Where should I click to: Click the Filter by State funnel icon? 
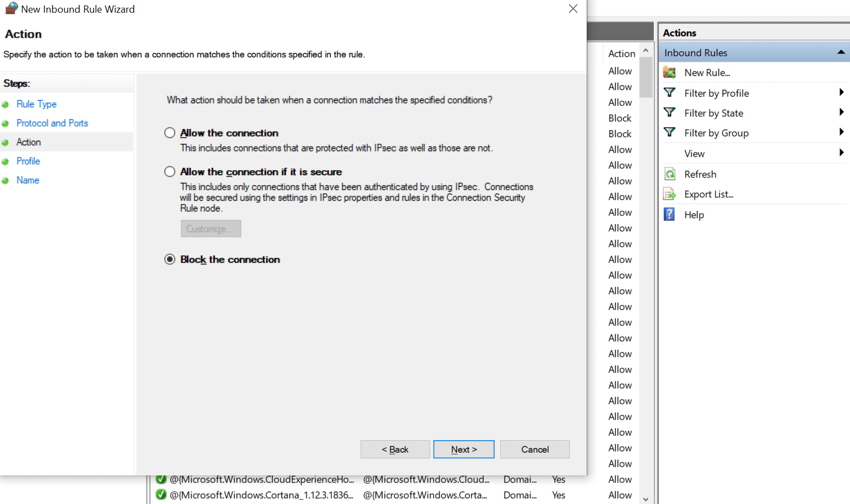pos(669,112)
